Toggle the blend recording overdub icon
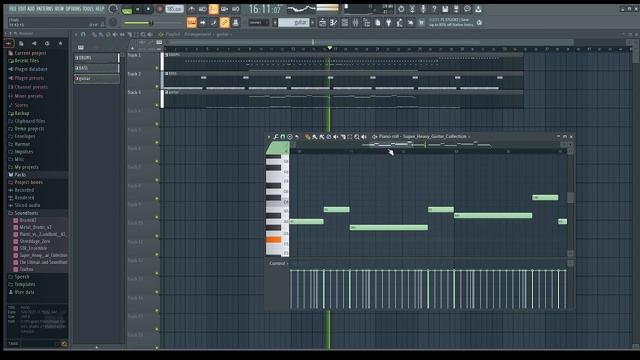640x360 pixels. tap(224, 9)
